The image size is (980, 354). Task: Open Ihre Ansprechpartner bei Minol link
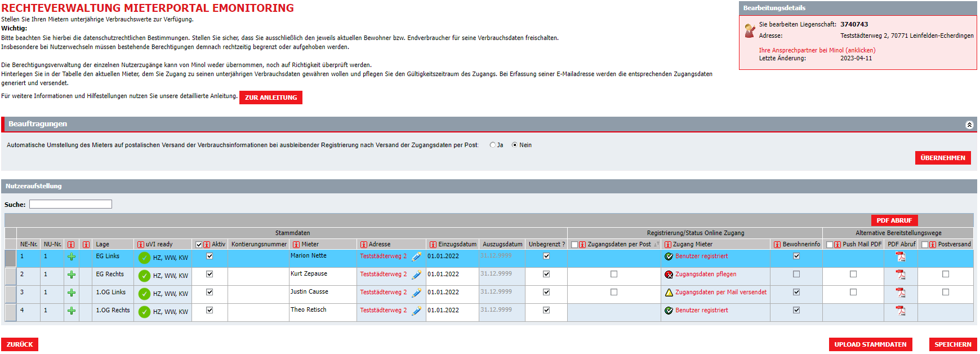click(x=817, y=50)
